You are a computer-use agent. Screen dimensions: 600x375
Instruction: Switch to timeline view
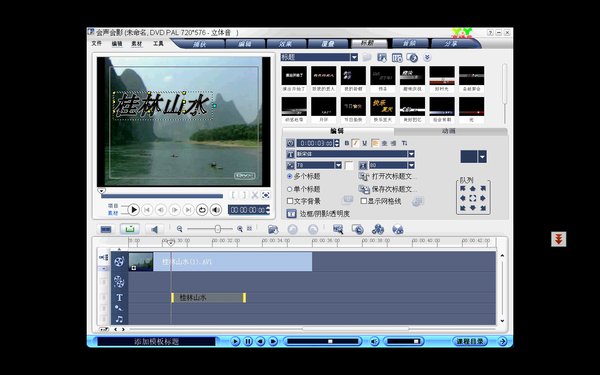coord(130,229)
